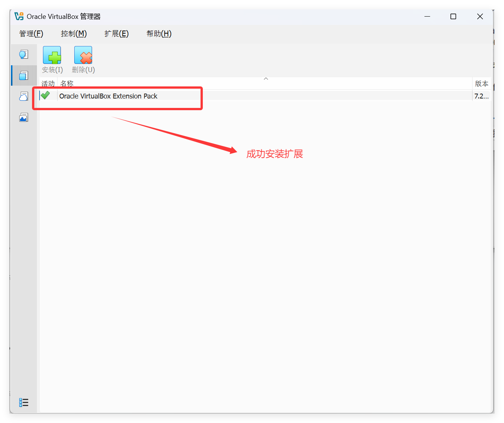
Task: Sort by the 版本 column header
Action: point(482,83)
